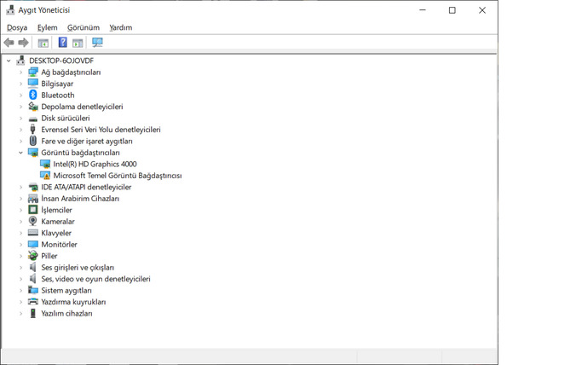Select the Ses girişleri ve çıkışları label
The image size is (588, 365).
pyautogui.click(x=78, y=268)
